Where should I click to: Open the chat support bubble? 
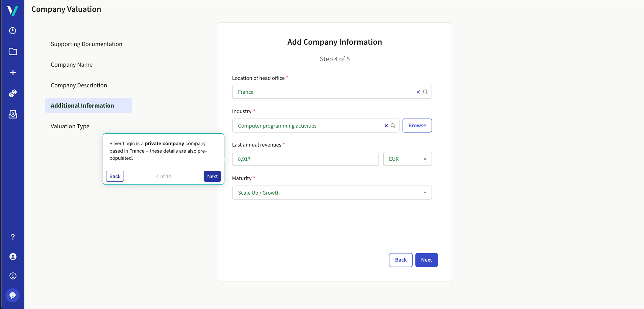pyautogui.click(x=13, y=295)
